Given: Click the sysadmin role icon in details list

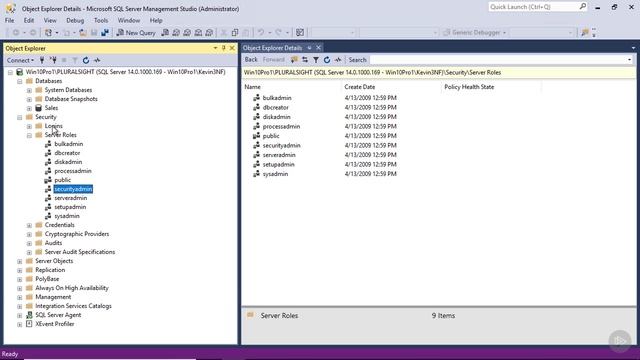Looking at the screenshot, I should tap(256, 174).
